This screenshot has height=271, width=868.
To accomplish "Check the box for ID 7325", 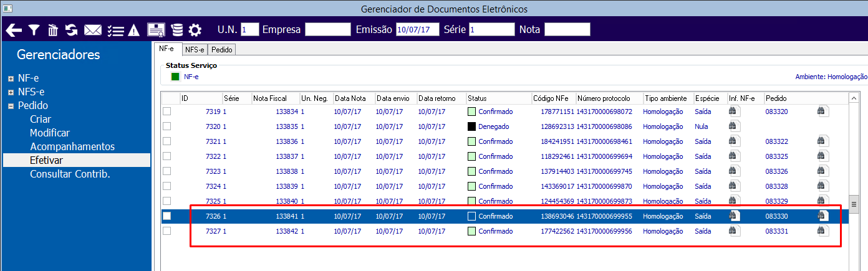I will [166, 201].
